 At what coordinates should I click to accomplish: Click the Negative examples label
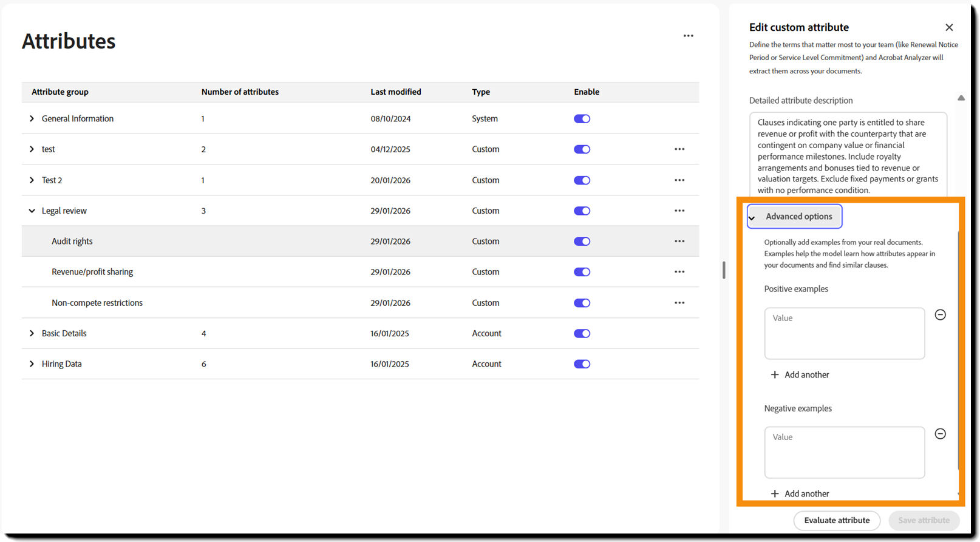(798, 408)
